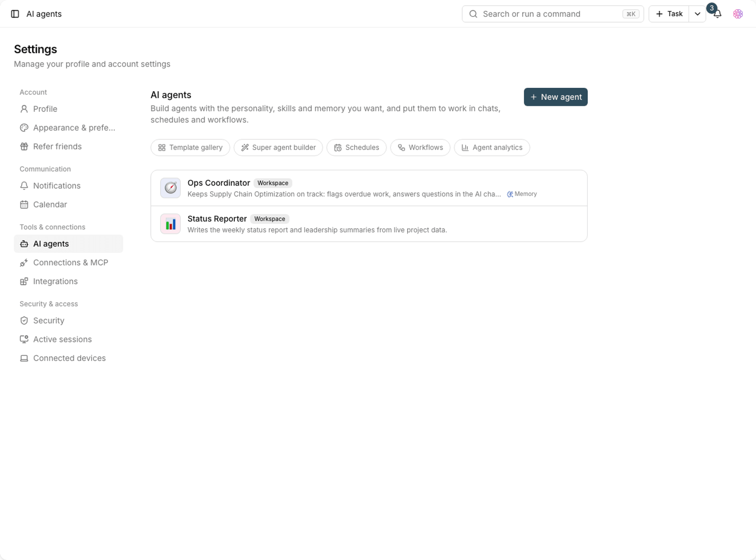756x560 pixels.
Task: Click the Status Reporter description text
Action: [x=317, y=230]
